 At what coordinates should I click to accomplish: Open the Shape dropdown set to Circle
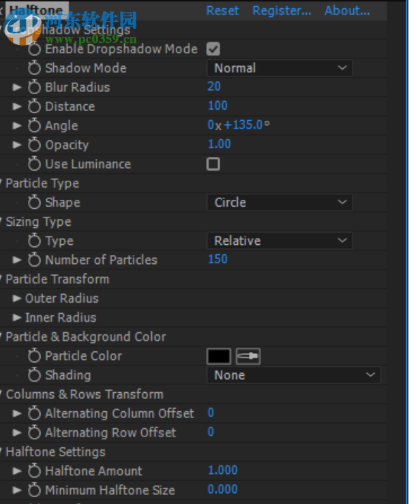click(280, 203)
